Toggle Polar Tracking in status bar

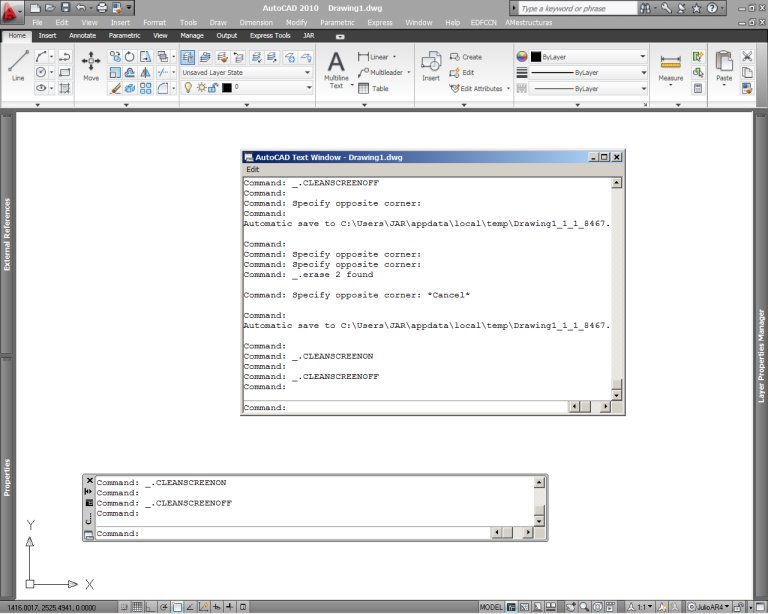pos(164,607)
